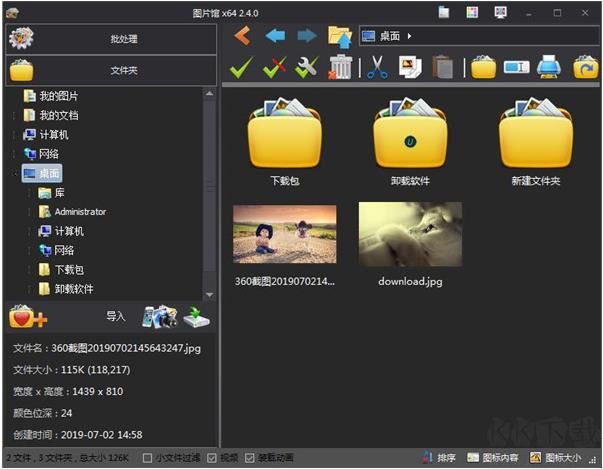Select 库 under 桌面 in tree
The width and height of the screenshot is (603, 469).
(51, 193)
